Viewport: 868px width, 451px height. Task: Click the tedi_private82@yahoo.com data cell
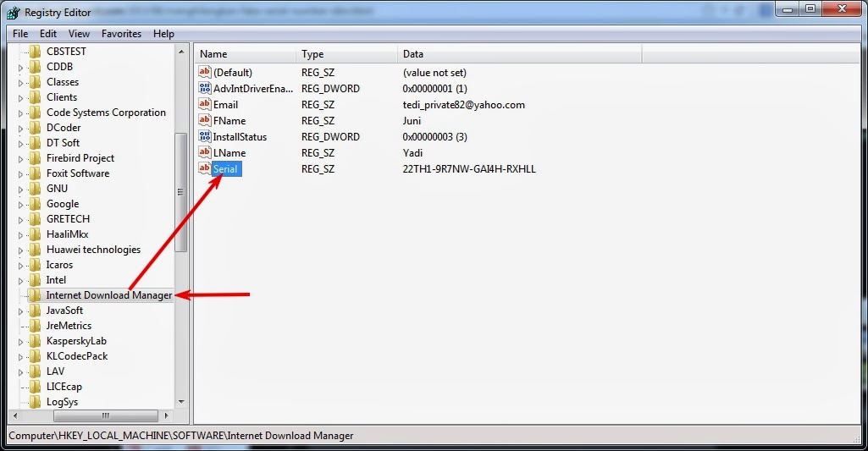point(464,105)
